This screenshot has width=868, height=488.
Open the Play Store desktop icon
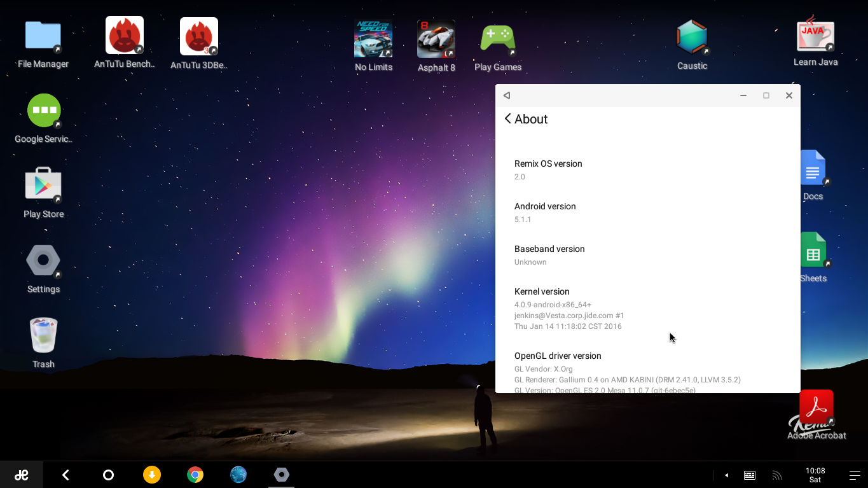43,185
